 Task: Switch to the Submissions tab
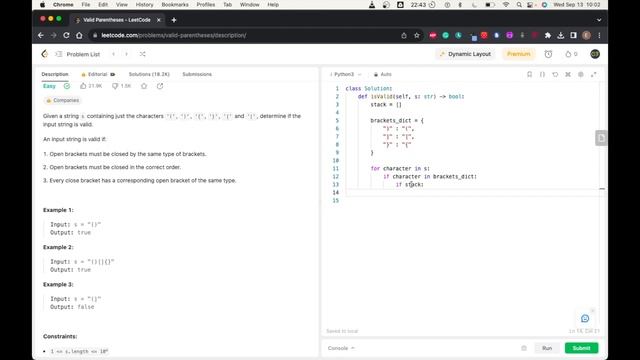[x=197, y=74]
